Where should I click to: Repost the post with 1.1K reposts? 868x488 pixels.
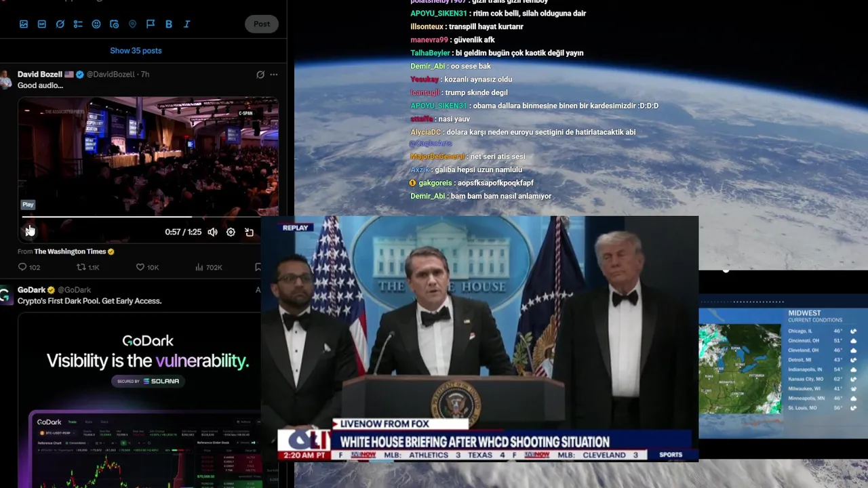point(88,267)
